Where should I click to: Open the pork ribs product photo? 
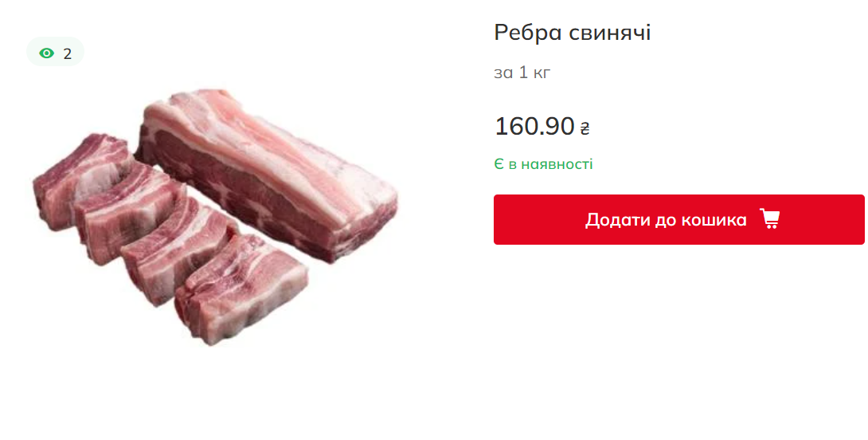click(x=215, y=215)
